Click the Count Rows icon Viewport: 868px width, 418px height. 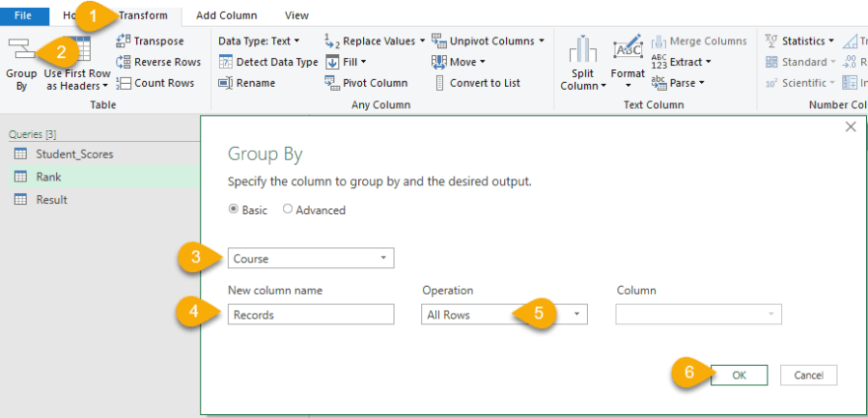(x=123, y=83)
